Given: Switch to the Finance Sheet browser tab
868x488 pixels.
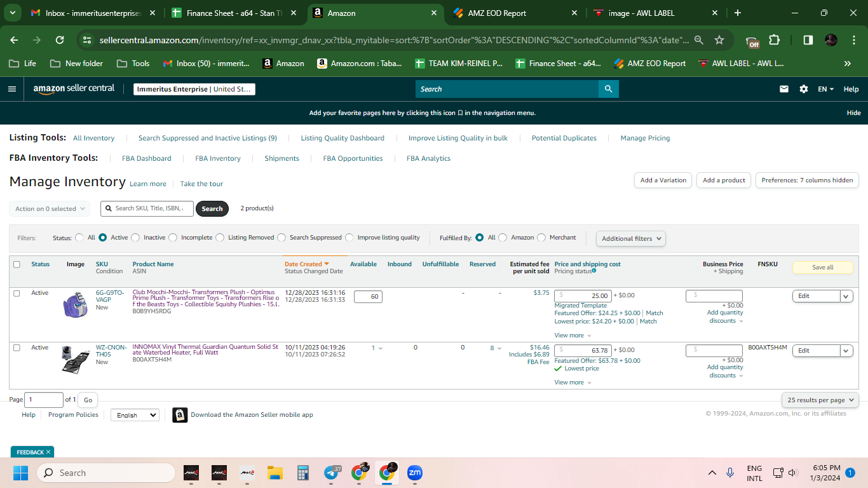Looking at the screenshot, I should pos(234,13).
